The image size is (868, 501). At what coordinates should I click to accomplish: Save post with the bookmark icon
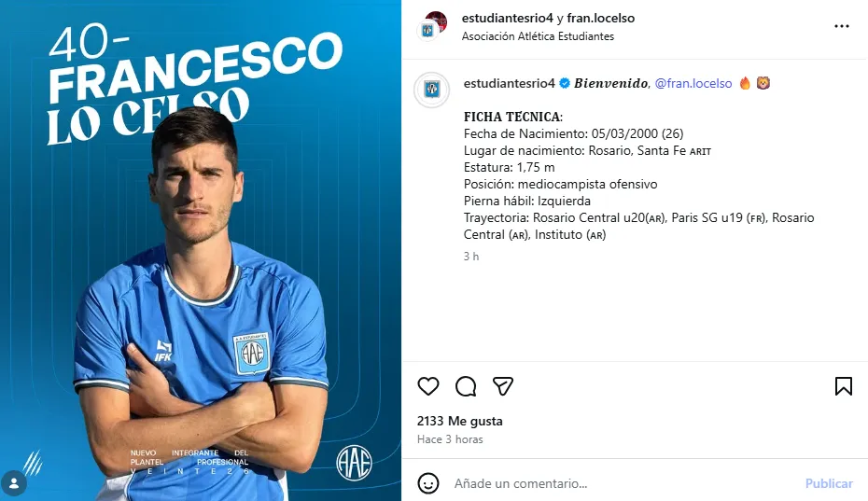coord(843,386)
